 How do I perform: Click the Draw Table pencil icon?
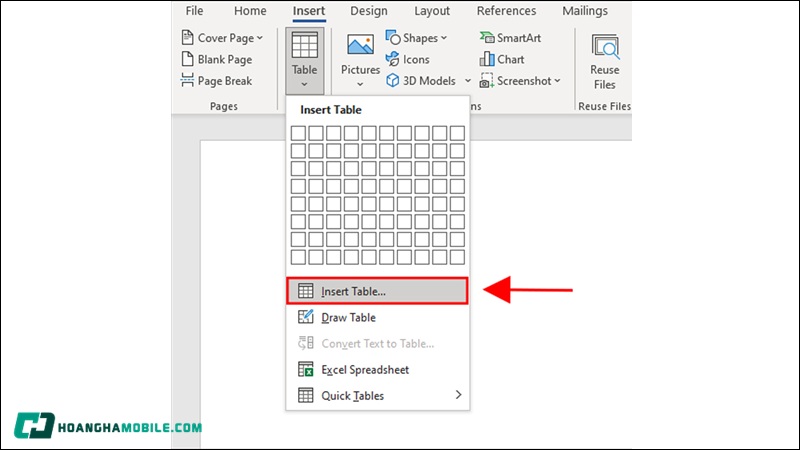[x=306, y=317]
